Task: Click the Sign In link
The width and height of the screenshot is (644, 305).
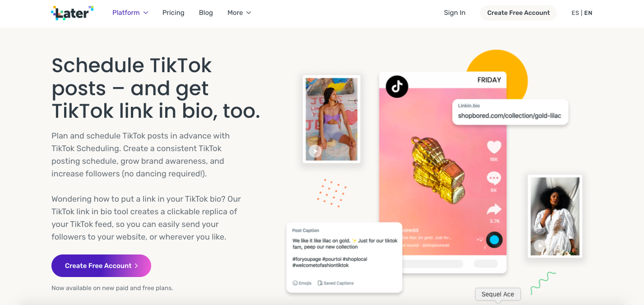Action: click(x=454, y=13)
